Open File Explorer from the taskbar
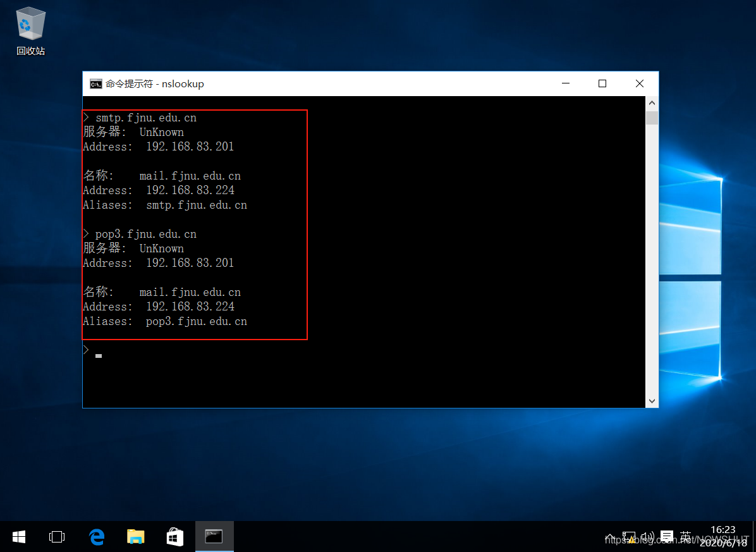This screenshot has height=552, width=756. (x=135, y=537)
